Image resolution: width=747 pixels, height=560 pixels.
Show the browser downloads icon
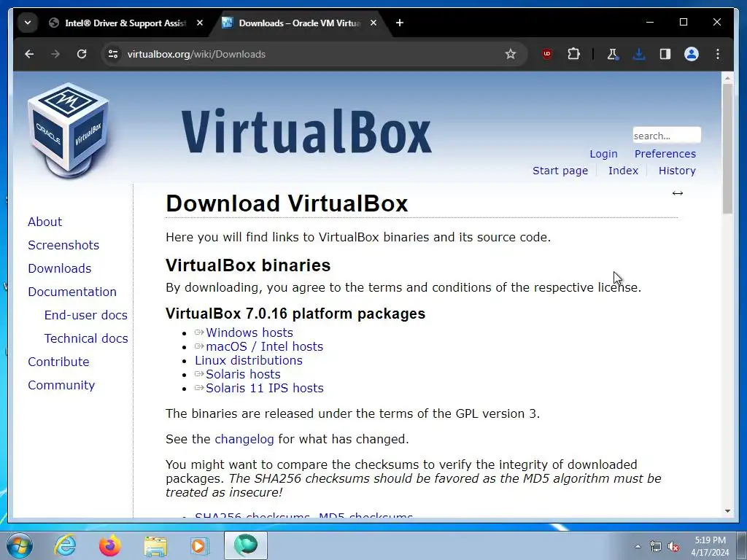tap(639, 54)
